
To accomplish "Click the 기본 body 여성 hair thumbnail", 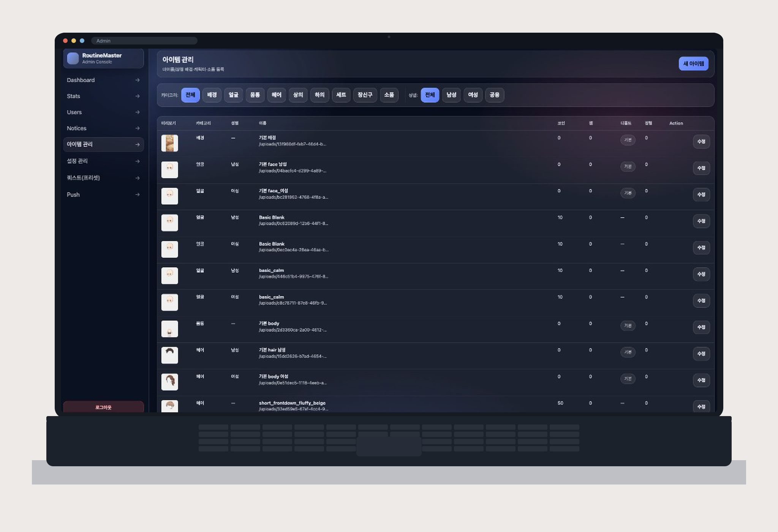I will [x=169, y=382].
